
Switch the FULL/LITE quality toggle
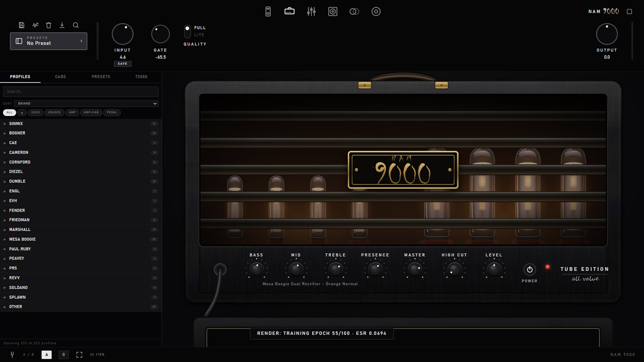(187, 31)
